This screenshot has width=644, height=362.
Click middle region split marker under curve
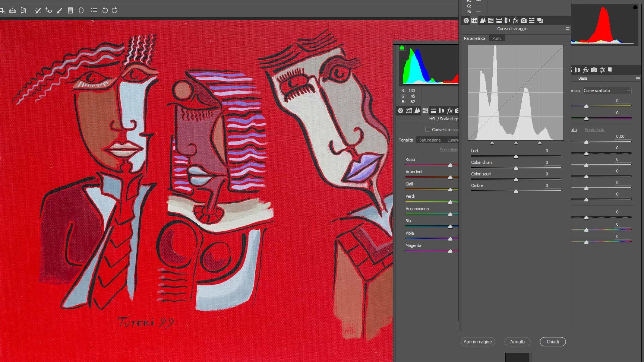click(x=516, y=143)
